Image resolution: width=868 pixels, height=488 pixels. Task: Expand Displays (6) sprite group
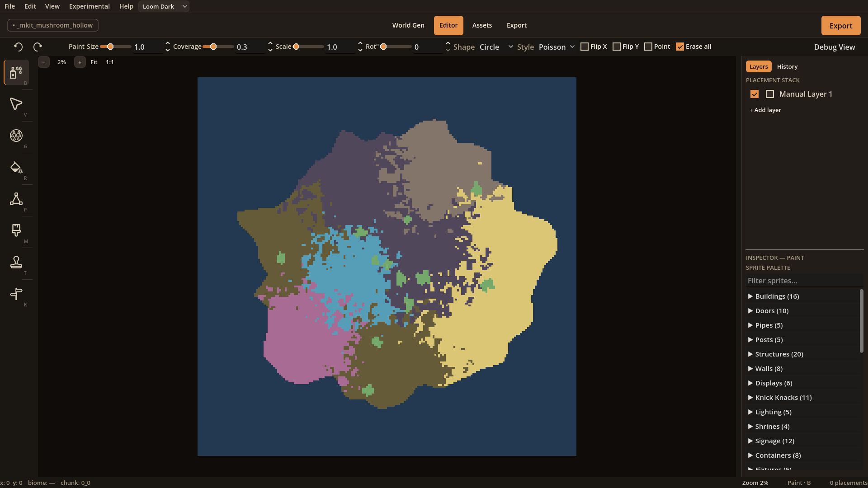click(x=802, y=383)
